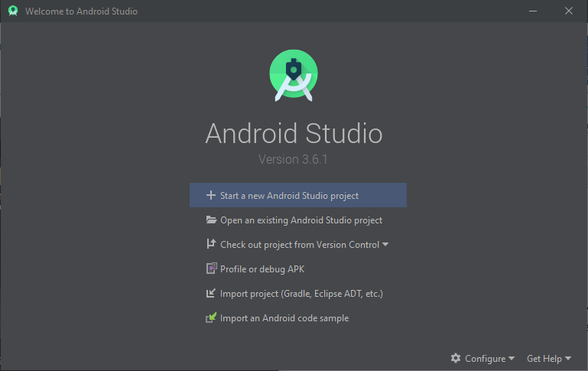
Task: Click the Android Studio title bar icon
Action: tap(13, 11)
